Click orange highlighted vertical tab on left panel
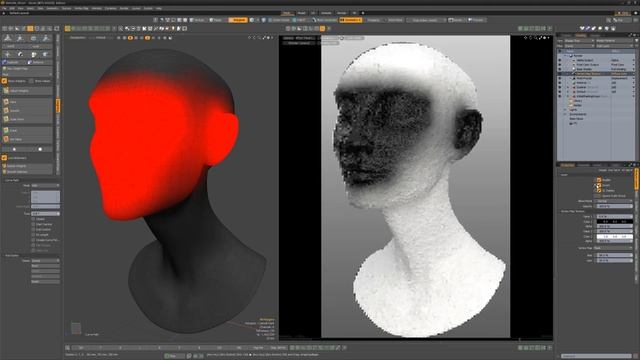The height and width of the screenshot is (360, 640). tap(58, 106)
